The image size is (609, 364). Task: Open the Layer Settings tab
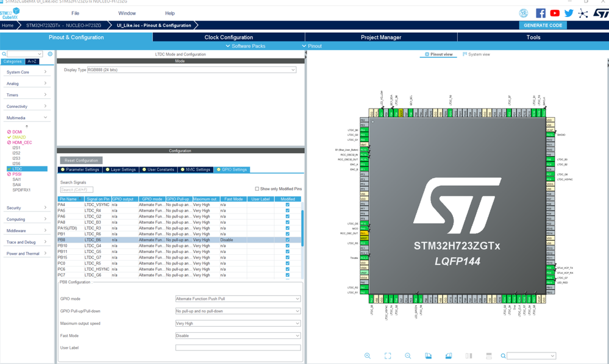121,170
